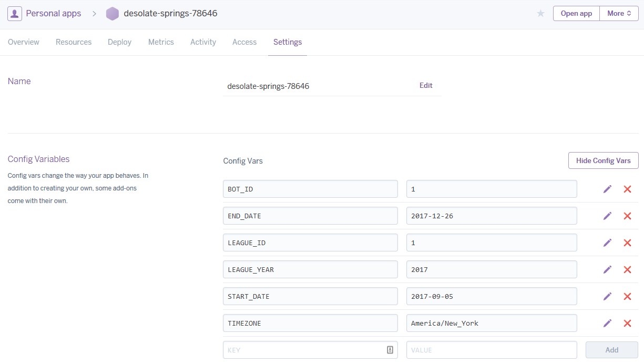Delete the TIMEZONE config var
The width and height of the screenshot is (644, 363).
627,323
